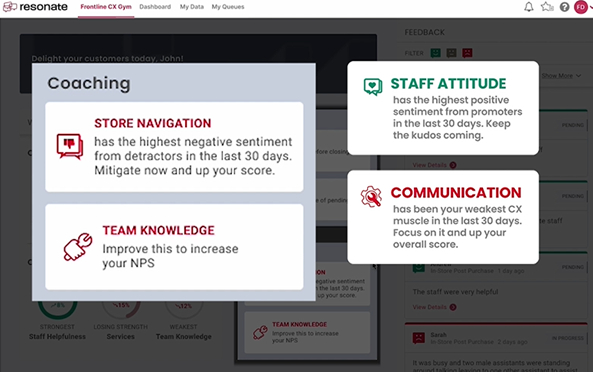Viewport: 593px width, 372px height.
Task: Click the thumbs-down chat icon for Store Navigation
Action: (70, 146)
